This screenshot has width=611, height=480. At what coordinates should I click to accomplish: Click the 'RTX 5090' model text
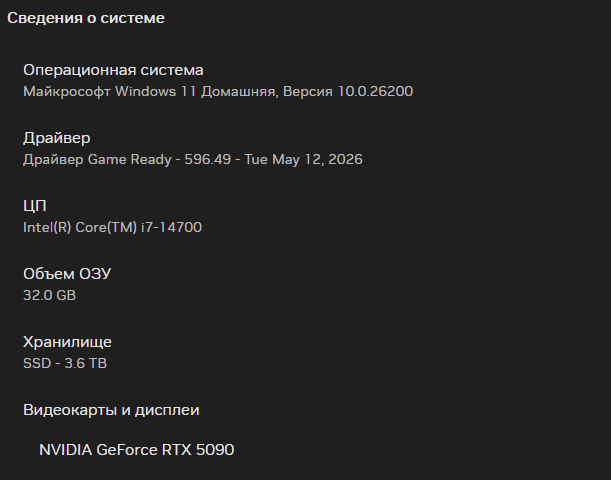tap(198, 450)
